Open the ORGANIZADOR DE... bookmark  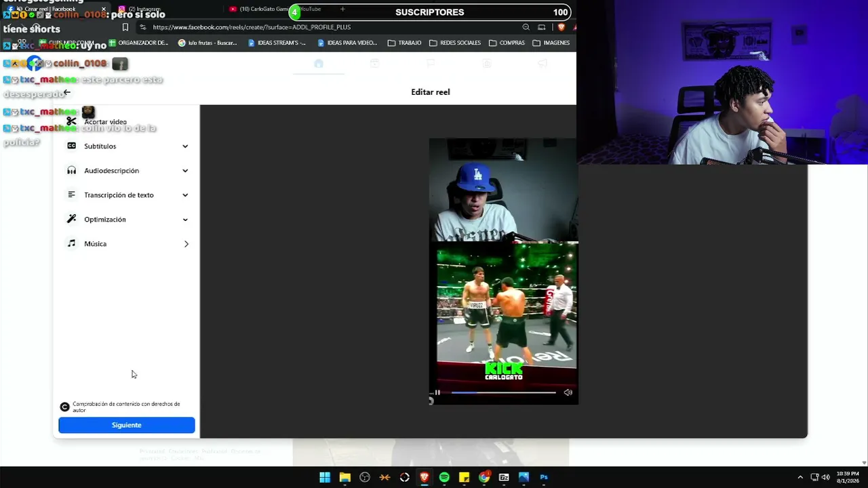pyautogui.click(x=138, y=43)
